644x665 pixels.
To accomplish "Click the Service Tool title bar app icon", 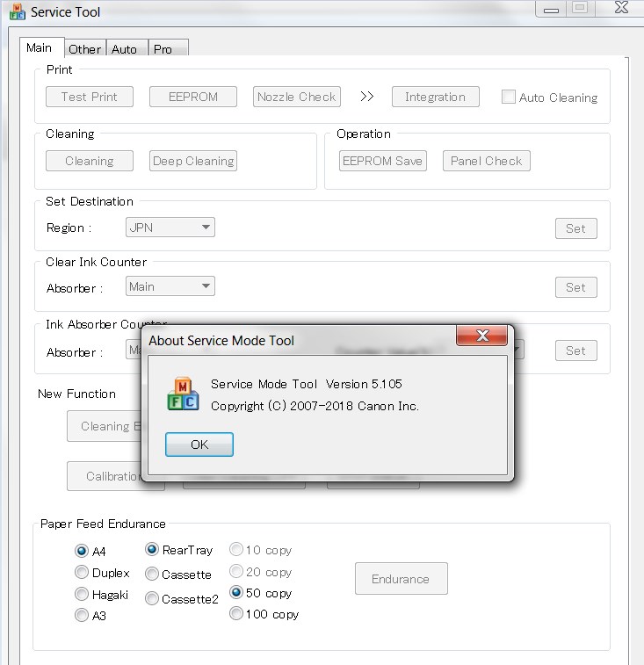I will [x=17, y=12].
